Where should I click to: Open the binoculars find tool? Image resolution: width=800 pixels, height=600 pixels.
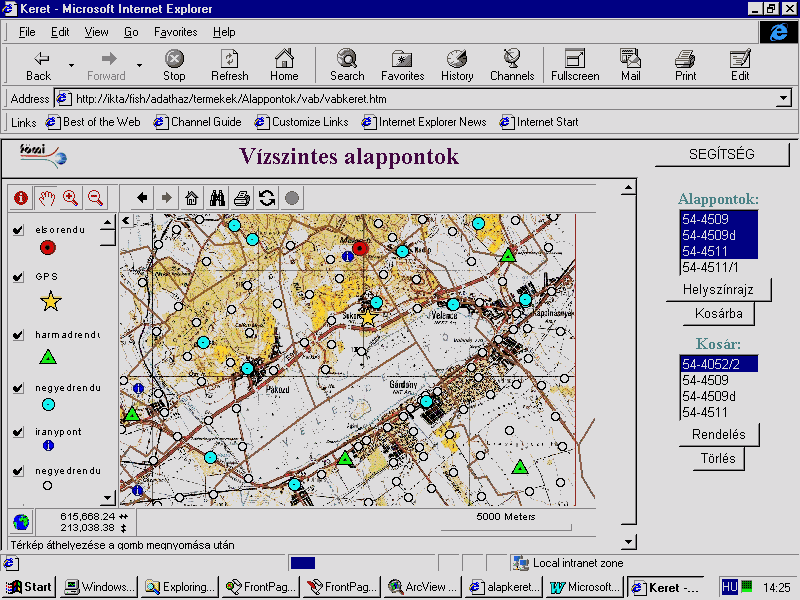pos(217,198)
